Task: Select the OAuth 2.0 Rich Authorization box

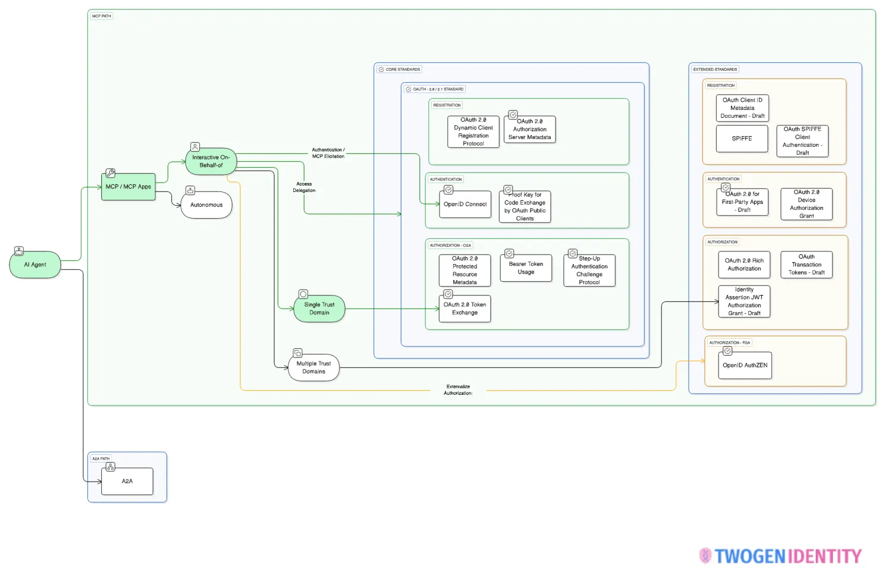Action: tap(744, 265)
